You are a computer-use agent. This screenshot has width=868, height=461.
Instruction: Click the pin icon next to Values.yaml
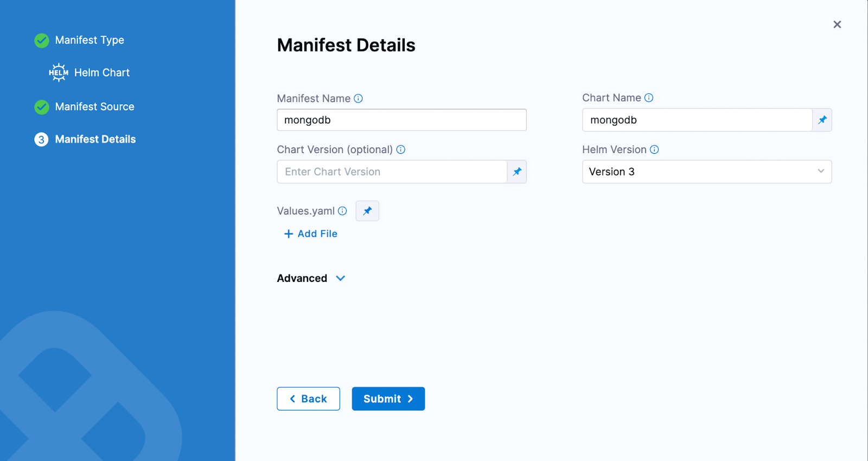click(367, 211)
